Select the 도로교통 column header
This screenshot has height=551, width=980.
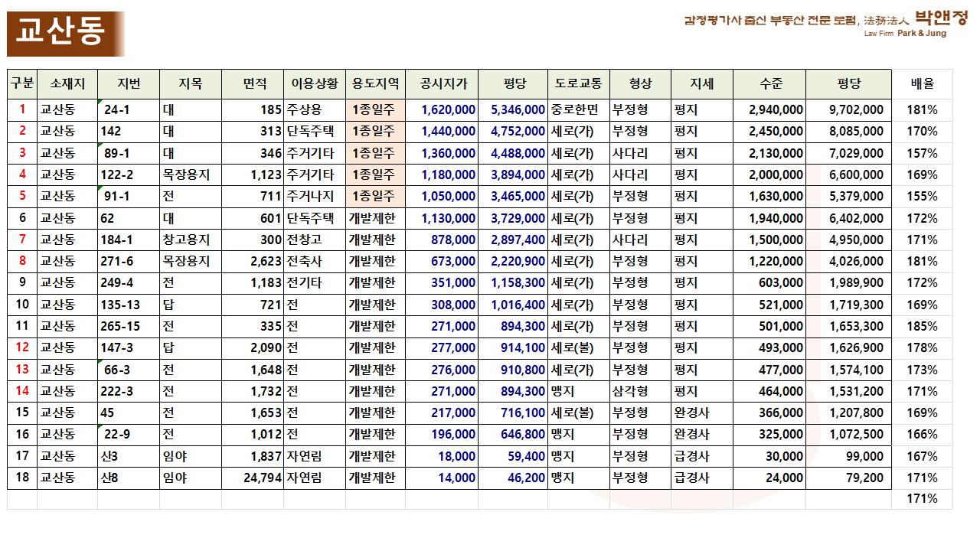tap(578, 84)
